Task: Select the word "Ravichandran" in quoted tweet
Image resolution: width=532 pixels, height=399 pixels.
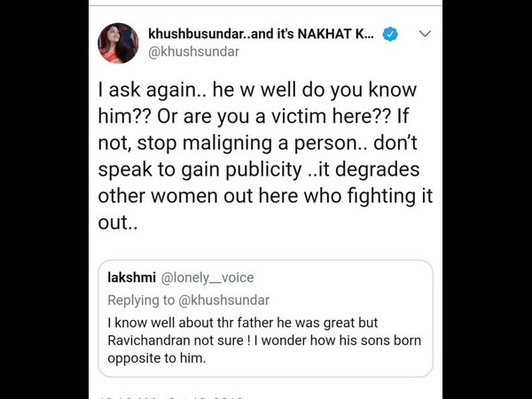Action: point(151,340)
